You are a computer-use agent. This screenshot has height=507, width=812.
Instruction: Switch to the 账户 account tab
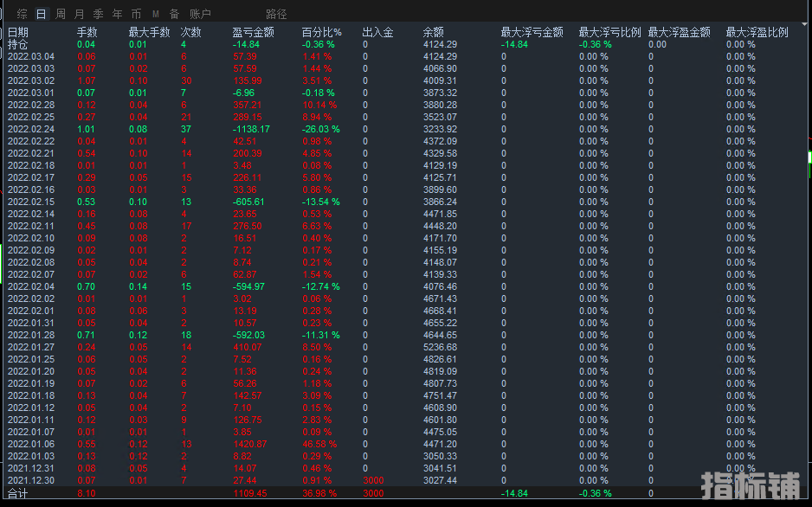pos(200,14)
